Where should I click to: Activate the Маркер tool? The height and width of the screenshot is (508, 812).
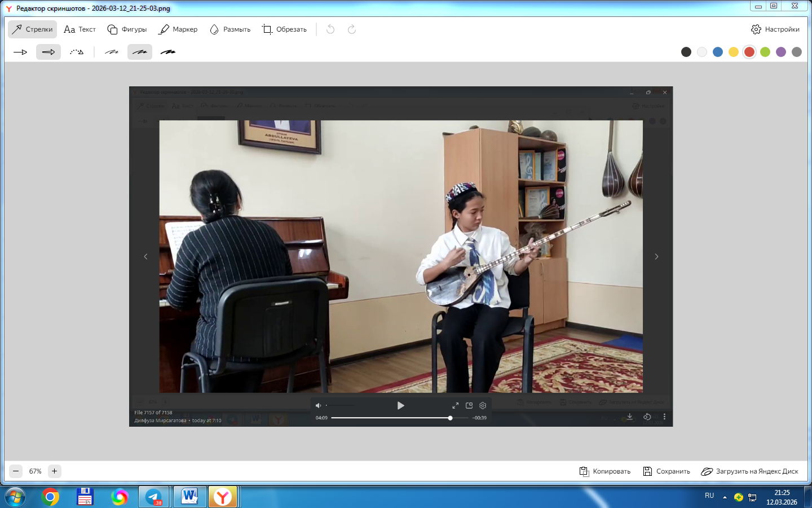[178, 29]
